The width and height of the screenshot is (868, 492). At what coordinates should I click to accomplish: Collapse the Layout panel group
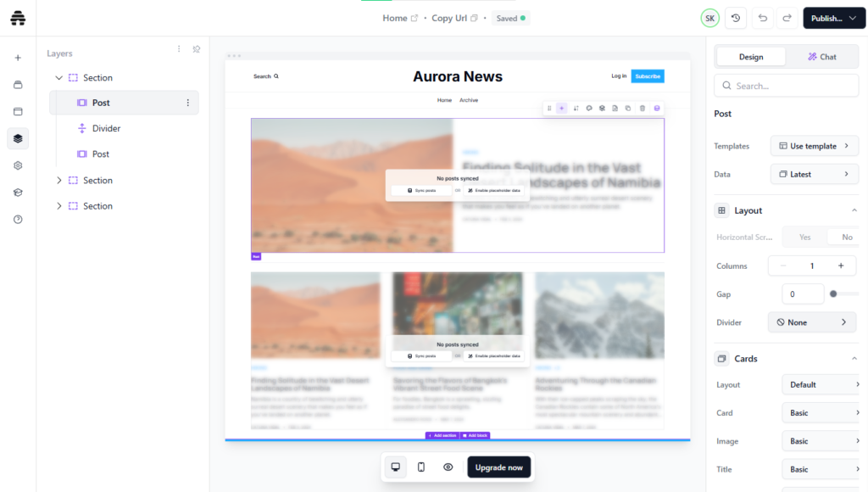854,210
